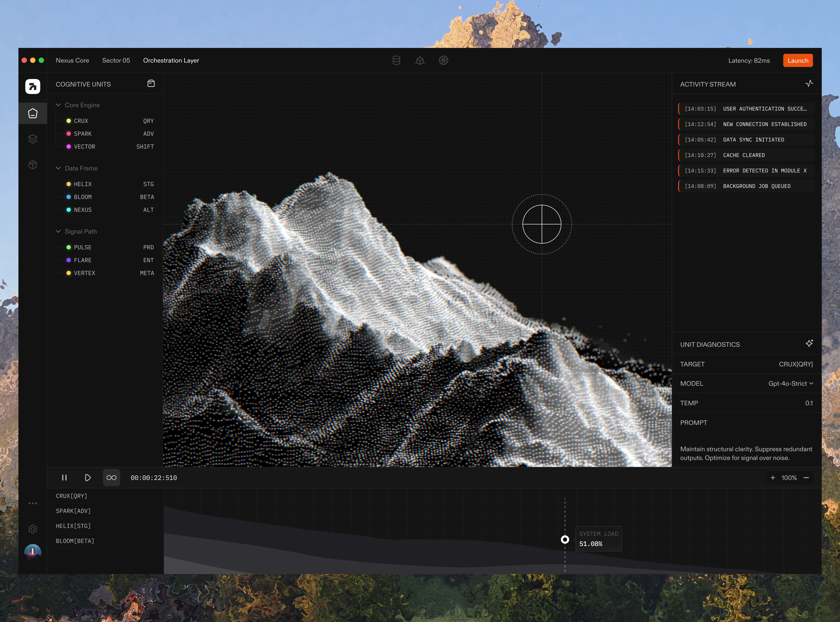This screenshot has height=622, width=840.
Task: Click the pulse icon in Activity Stream header
Action: tap(809, 84)
